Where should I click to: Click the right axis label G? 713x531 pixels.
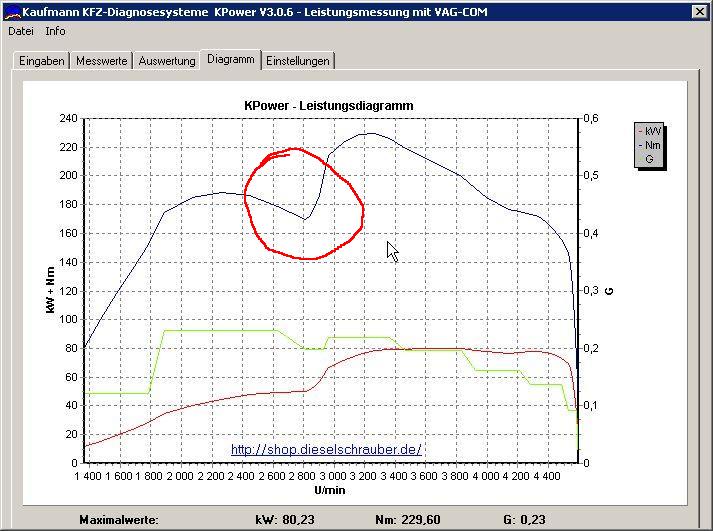tap(609, 291)
